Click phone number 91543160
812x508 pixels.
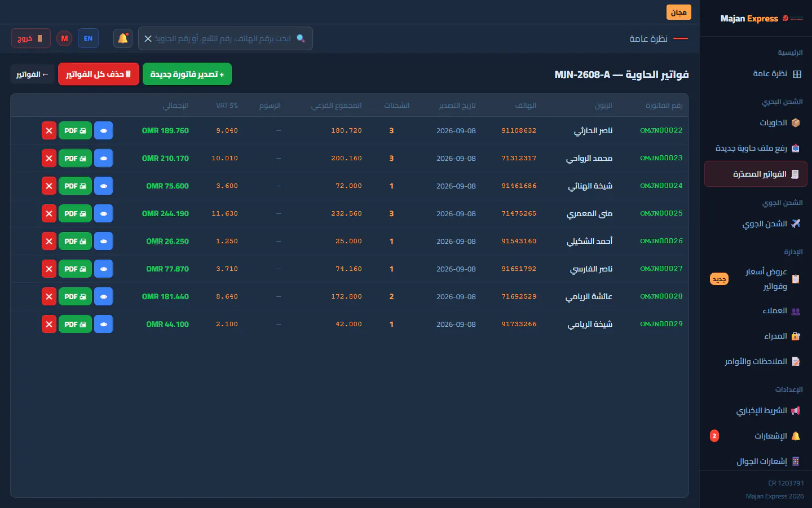pyautogui.click(x=519, y=241)
